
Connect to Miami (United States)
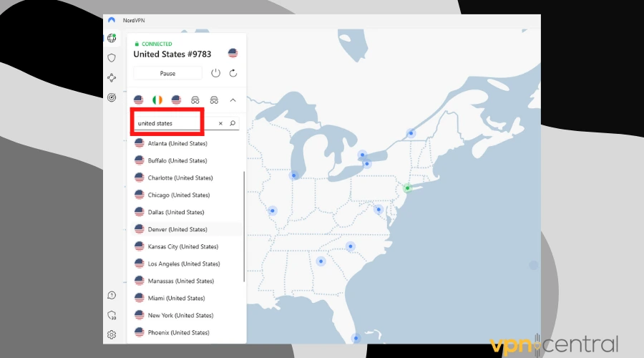(x=186, y=298)
